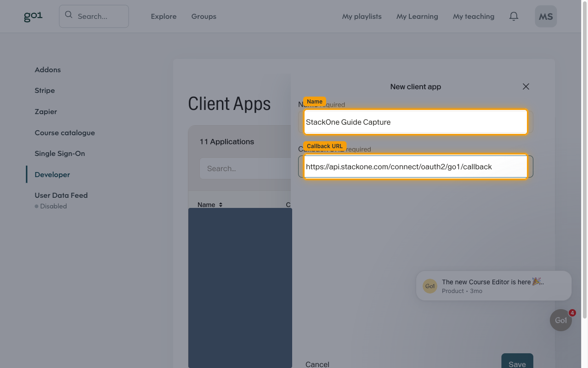588x368 pixels.
Task: Open Addons in the sidebar
Action: 48,69
